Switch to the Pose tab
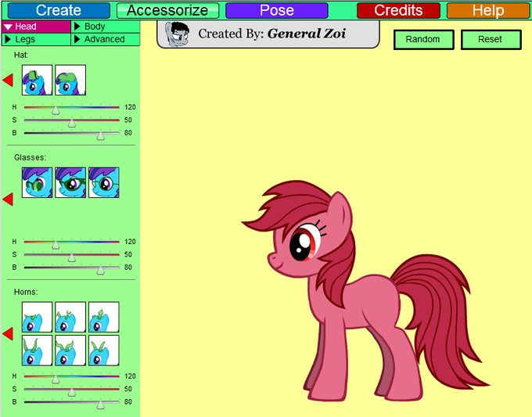Viewport: 532px width, 417px height. pyautogui.click(x=277, y=10)
